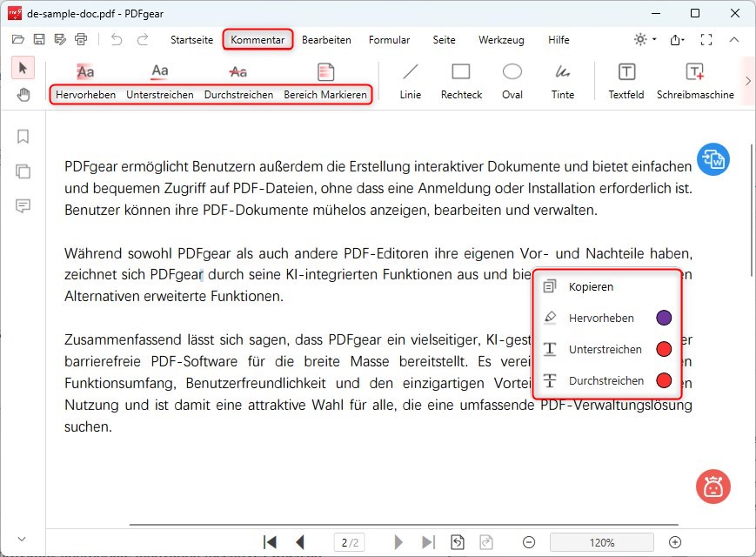The image size is (756, 557).
Task: Click the red Durchstreichen color swatch
Action: coord(664,380)
